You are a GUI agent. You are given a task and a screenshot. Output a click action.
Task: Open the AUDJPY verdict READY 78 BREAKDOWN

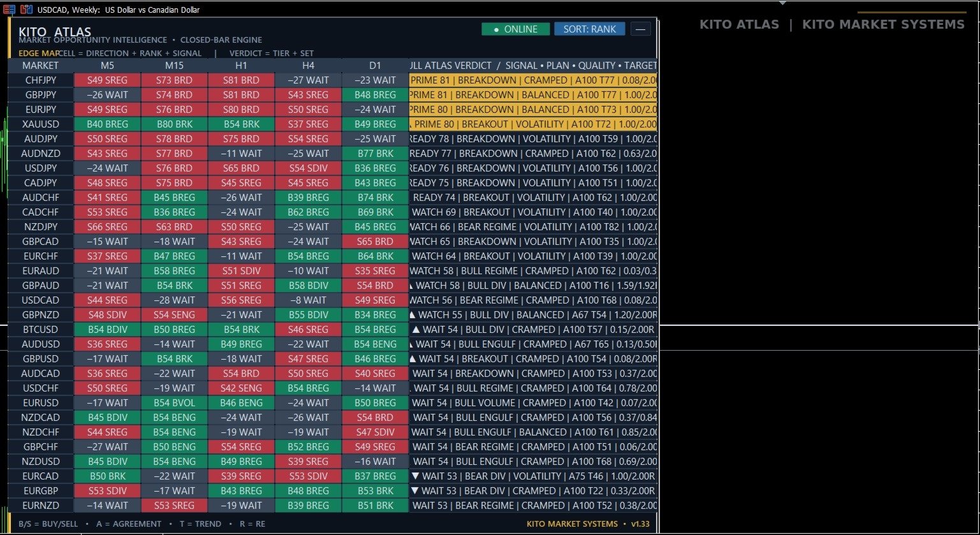(533, 139)
